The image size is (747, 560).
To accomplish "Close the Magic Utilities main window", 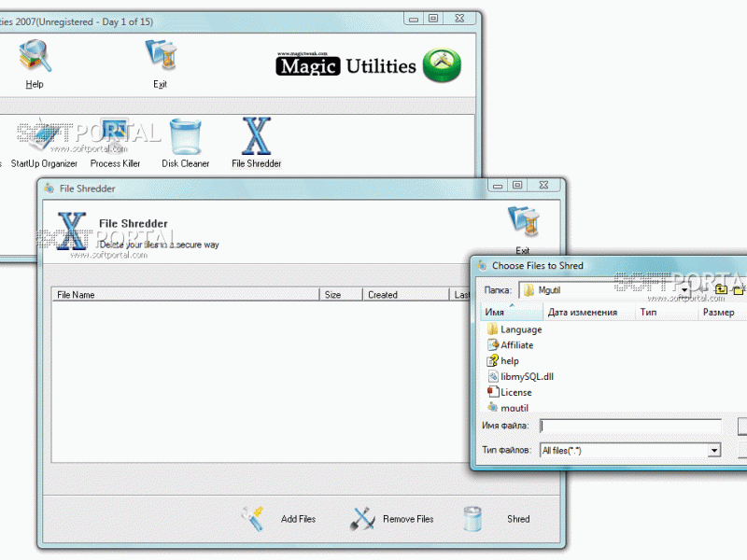I will point(459,19).
